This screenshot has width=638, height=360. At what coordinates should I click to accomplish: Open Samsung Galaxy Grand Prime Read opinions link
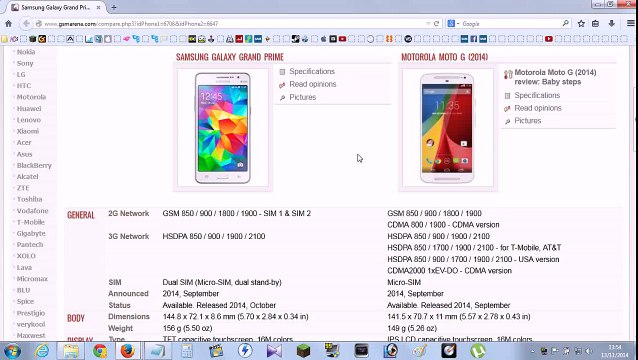(313, 84)
